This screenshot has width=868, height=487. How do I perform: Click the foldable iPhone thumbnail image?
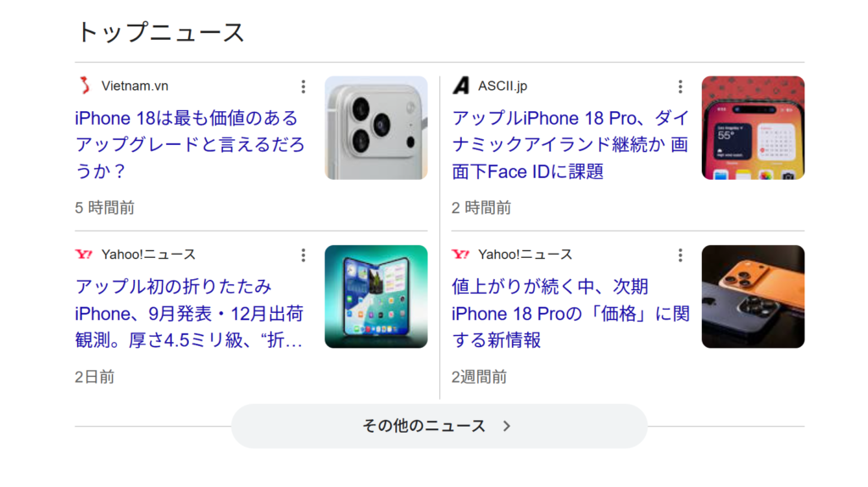coord(376,297)
